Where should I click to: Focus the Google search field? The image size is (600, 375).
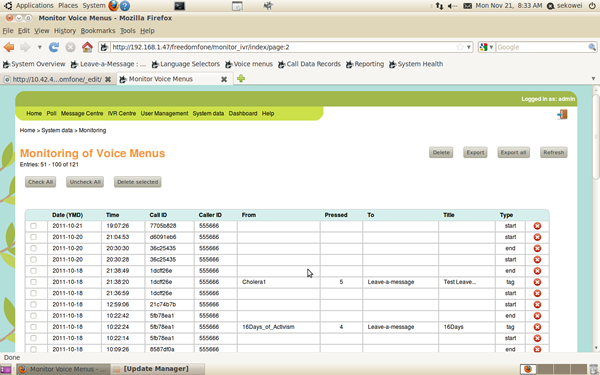pyautogui.click(x=541, y=47)
